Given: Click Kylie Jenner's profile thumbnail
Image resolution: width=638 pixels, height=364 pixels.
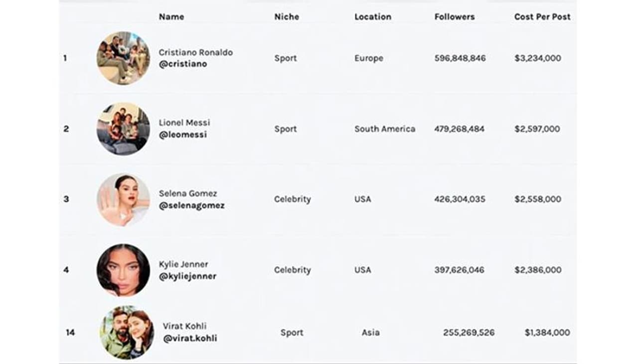Looking at the screenshot, I should coord(123,270).
